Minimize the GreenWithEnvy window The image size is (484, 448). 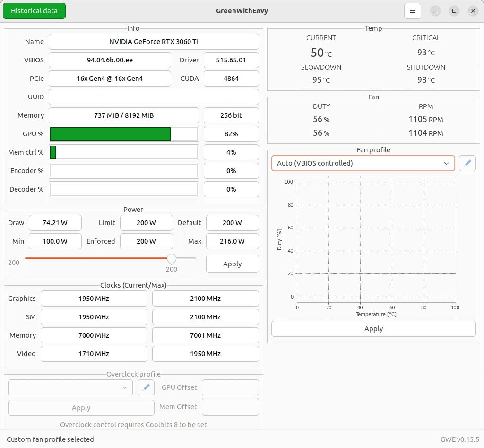435,11
